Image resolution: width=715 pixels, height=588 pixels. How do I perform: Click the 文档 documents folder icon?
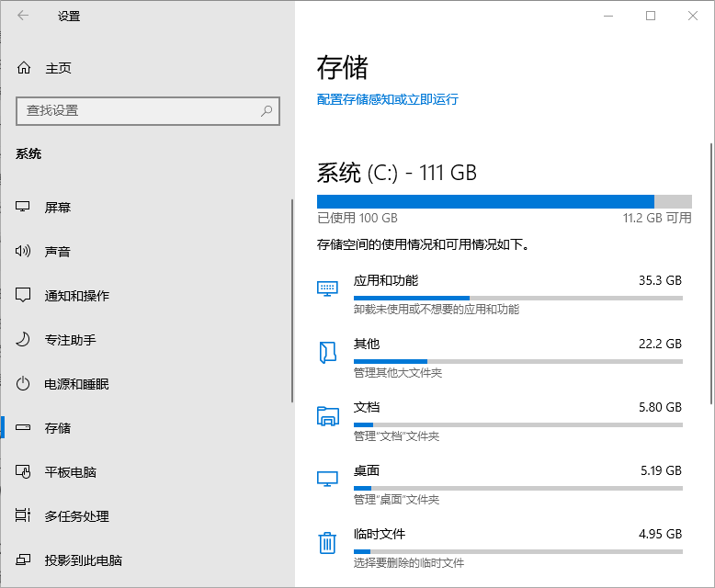coord(328,415)
